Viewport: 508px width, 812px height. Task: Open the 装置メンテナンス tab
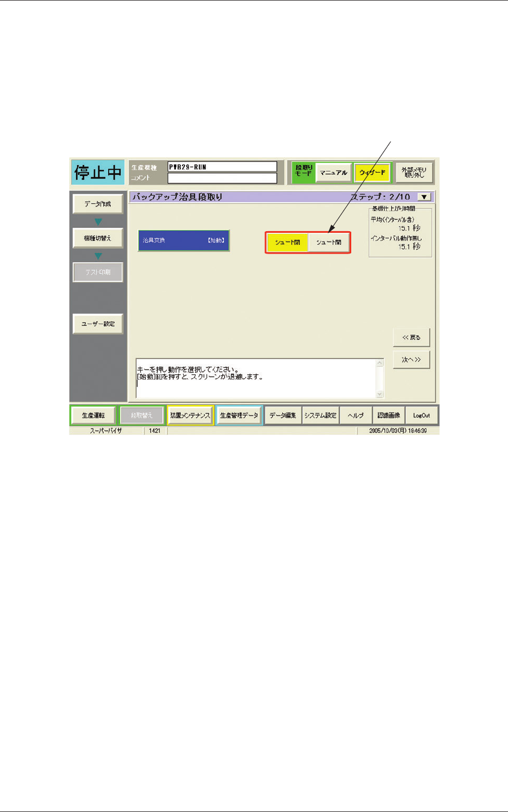(190, 415)
